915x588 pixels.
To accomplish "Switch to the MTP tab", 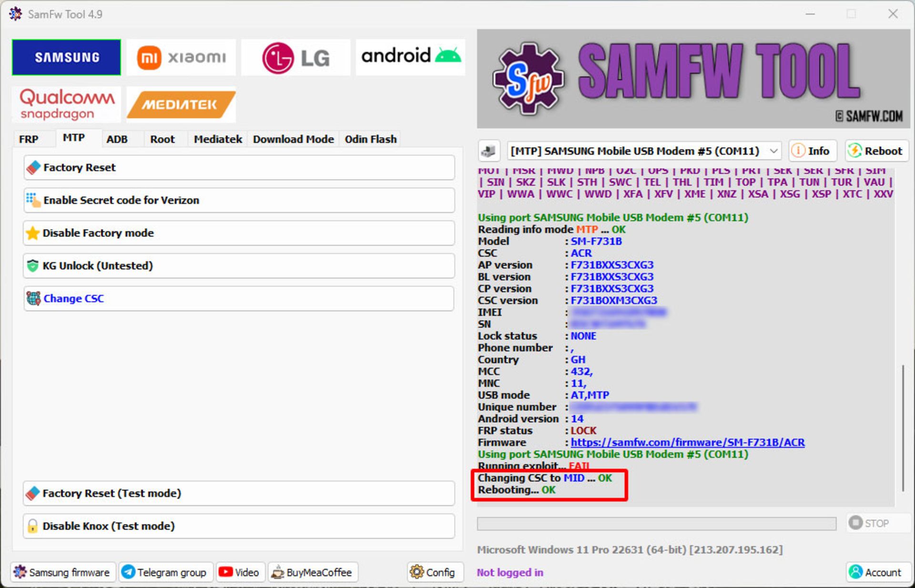I will (74, 138).
